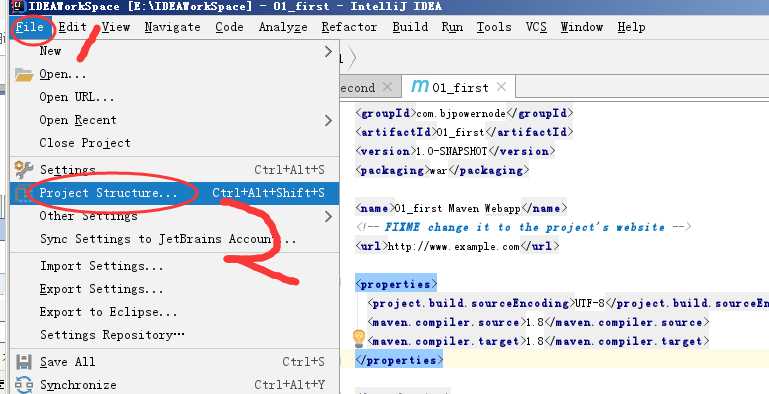Choose Export Settings... menu entry
The height and width of the screenshot is (394, 769).
(x=174, y=289)
